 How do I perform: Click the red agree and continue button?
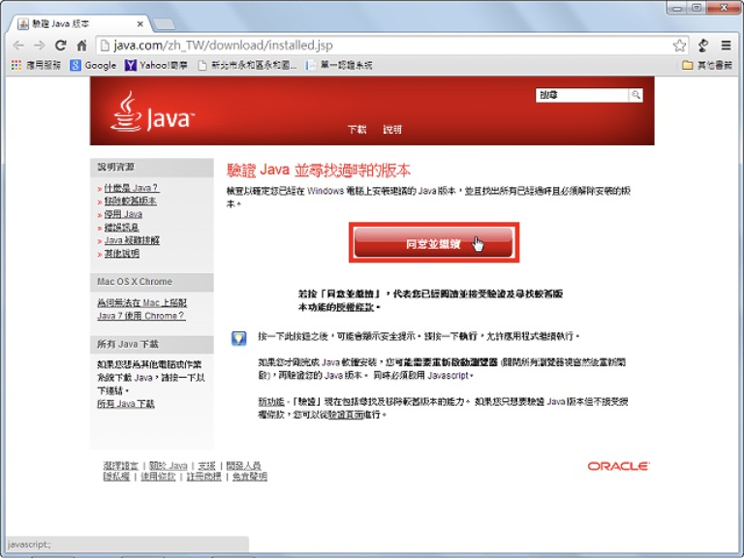[x=433, y=243]
